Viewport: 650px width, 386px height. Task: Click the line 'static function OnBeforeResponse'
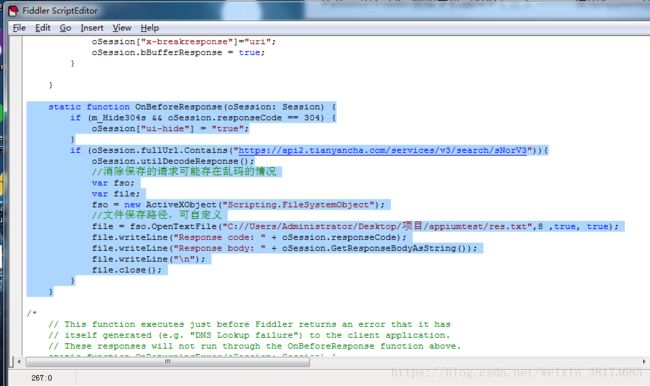click(192, 107)
